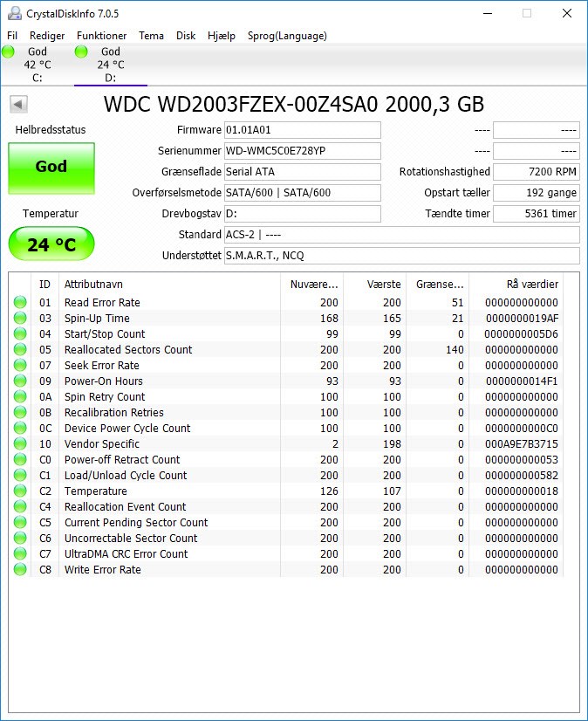Click the Drevbogstav D: field
Image resolution: width=588 pixels, height=721 pixels.
pyautogui.click(x=303, y=213)
